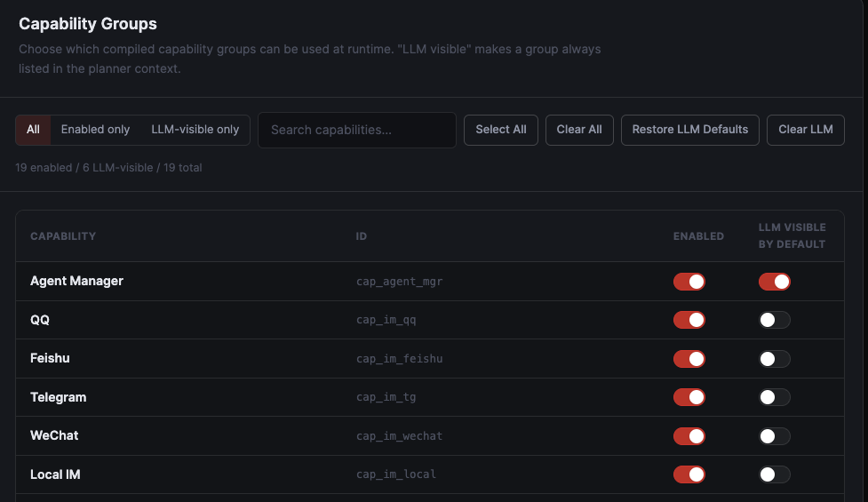Click the CAPABILITY column header
868x502 pixels.
63,236
